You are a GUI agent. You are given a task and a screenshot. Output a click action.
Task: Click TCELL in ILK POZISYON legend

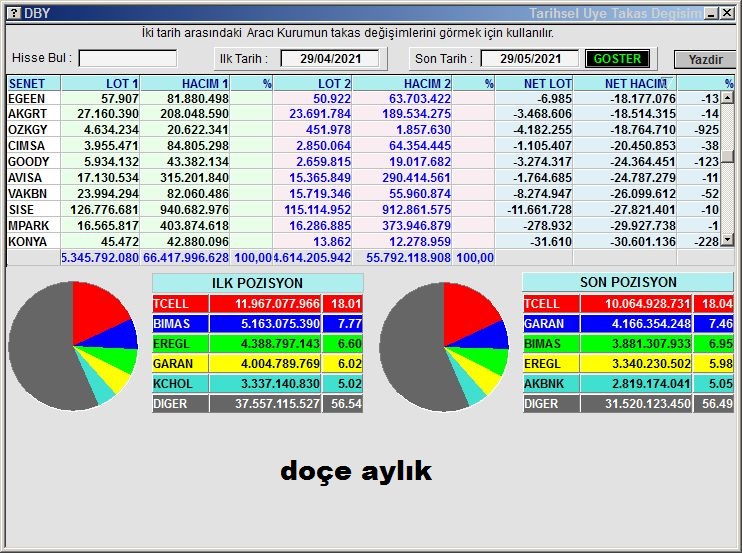pyautogui.click(x=180, y=304)
